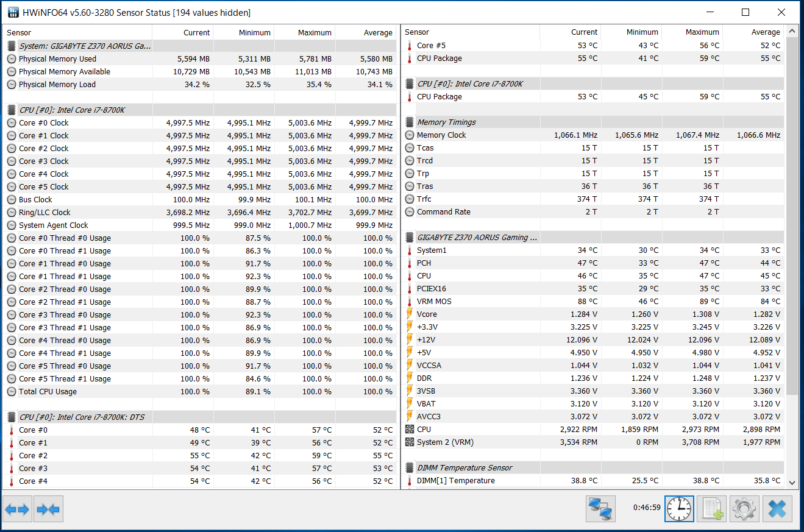
Task: Click the 0:46:59 elapsed time readout
Action: coord(647,507)
